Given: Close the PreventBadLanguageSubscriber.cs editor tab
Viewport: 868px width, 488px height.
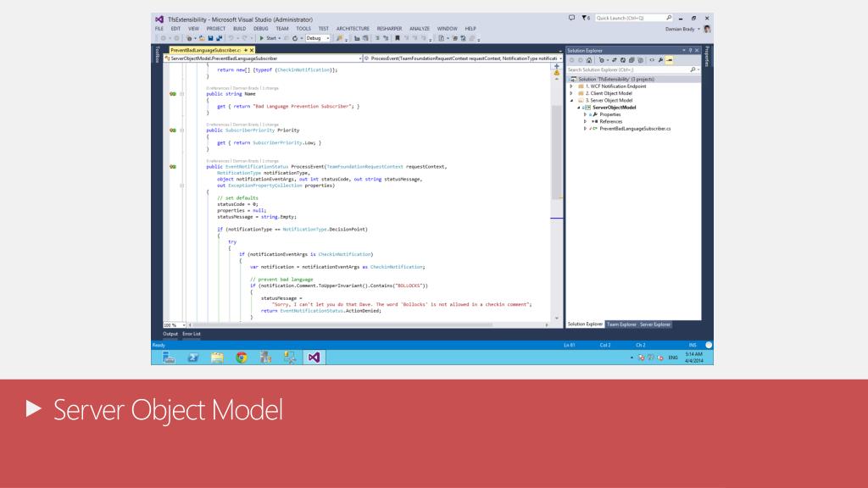Looking at the screenshot, I should pyautogui.click(x=251, y=50).
